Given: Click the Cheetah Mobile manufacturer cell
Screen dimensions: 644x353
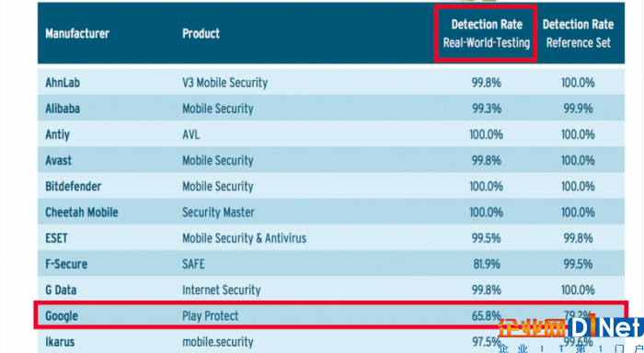Looking at the screenshot, I should (x=82, y=212).
